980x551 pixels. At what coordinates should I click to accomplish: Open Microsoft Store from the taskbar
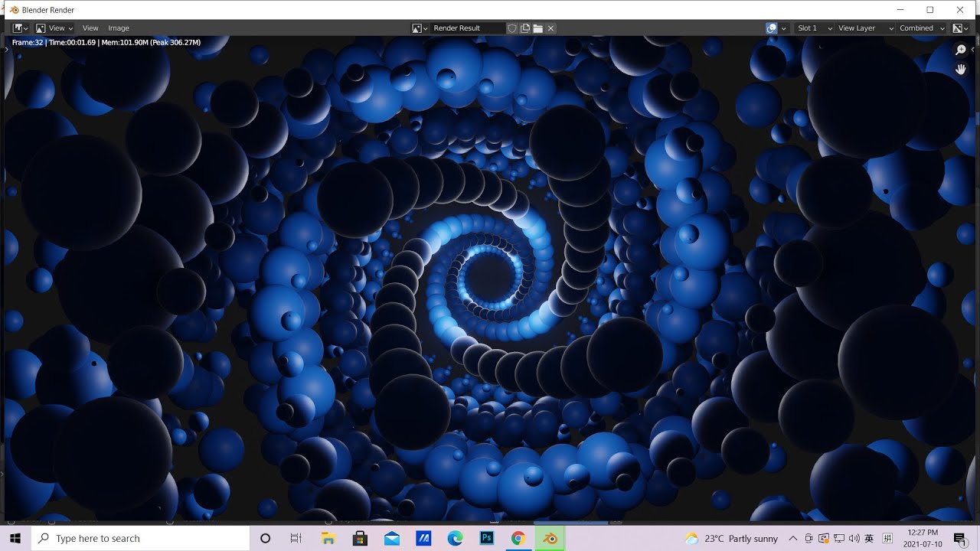point(360,538)
